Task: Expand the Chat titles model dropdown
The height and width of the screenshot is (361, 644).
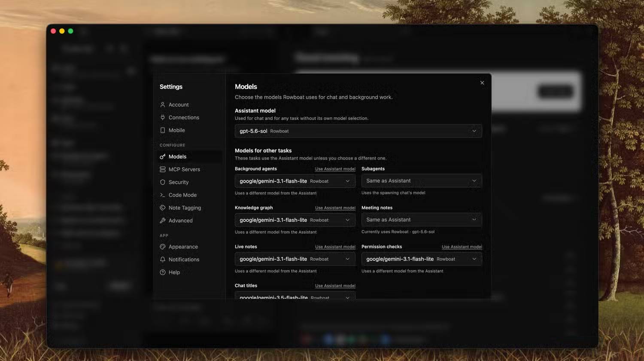Action: [295, 295]
